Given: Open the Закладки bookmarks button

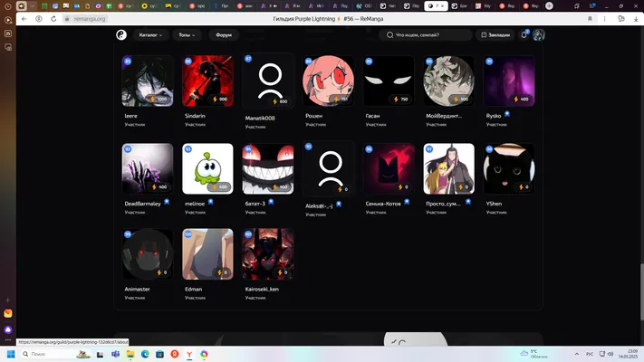Looking at the screenshot, I should (x=495, y=35).
